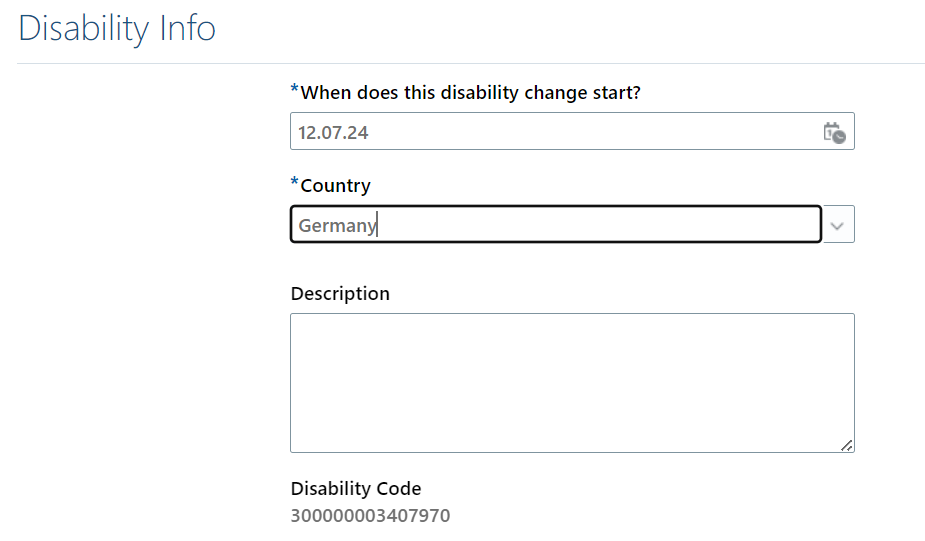Open the calendar date picker icon
Screen dimensions: 925x541
[x=834, y=133]
